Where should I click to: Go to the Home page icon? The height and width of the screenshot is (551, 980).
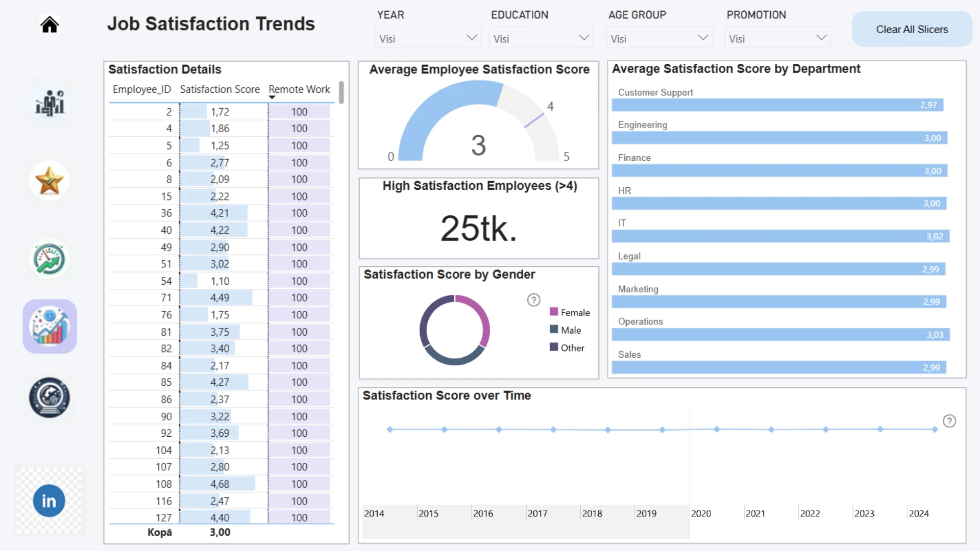50,24
